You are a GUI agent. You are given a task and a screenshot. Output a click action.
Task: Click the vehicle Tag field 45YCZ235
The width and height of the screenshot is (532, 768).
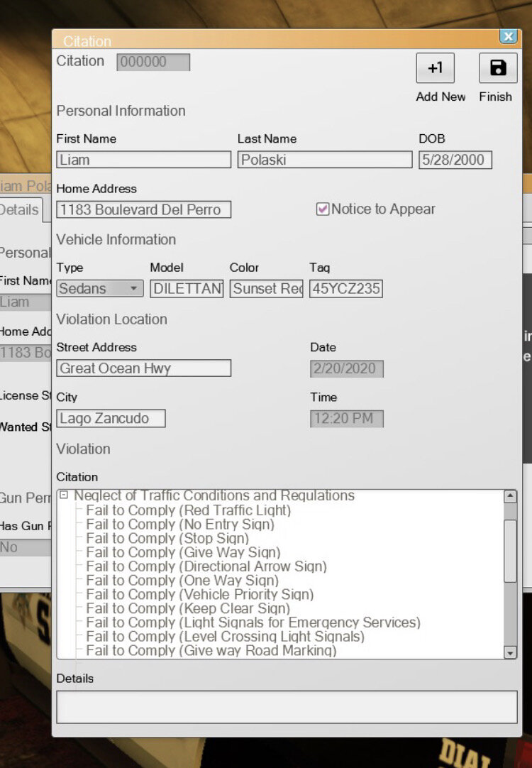coord(345,289)
